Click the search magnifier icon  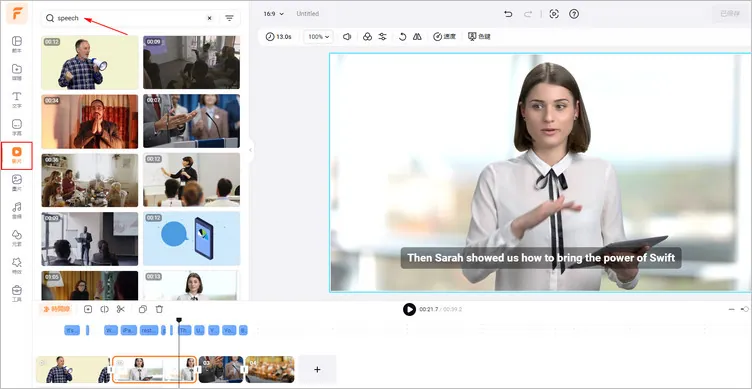click(x=49, y=18)
